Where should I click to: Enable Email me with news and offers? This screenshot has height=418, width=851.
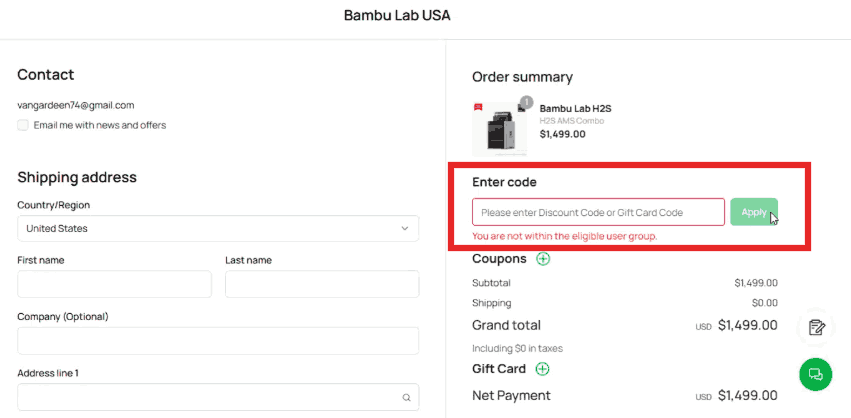[23, 126]
